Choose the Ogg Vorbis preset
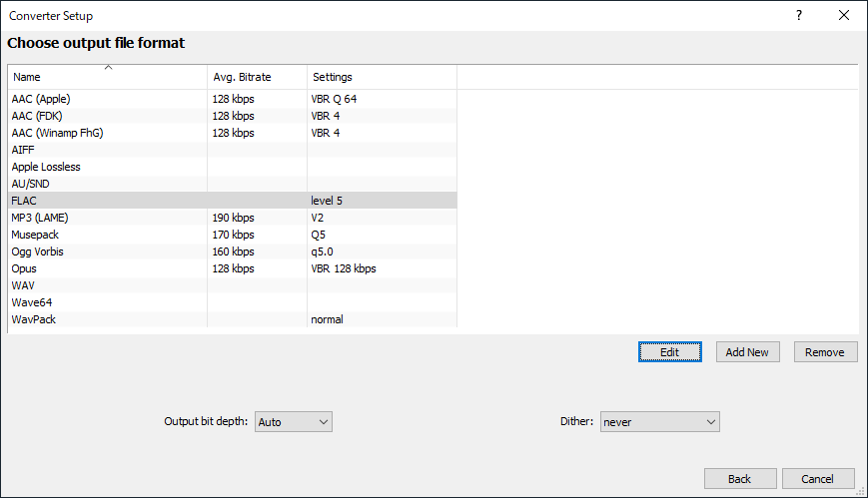 tap(38, 251)
